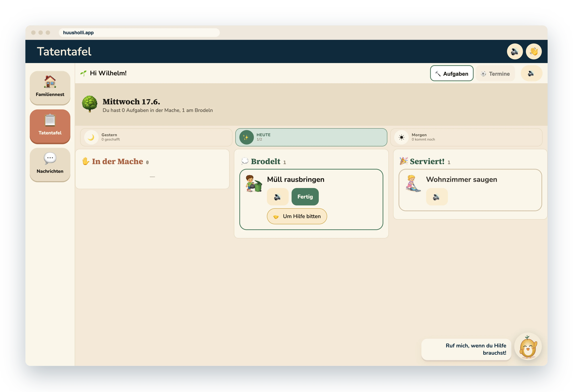Click the Tatentafel title in header

64,51
